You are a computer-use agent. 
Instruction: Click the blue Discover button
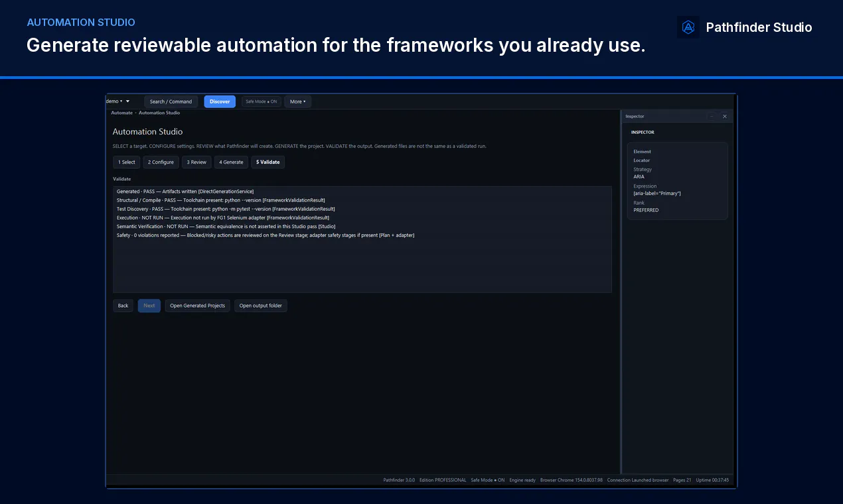pos(220,101)
